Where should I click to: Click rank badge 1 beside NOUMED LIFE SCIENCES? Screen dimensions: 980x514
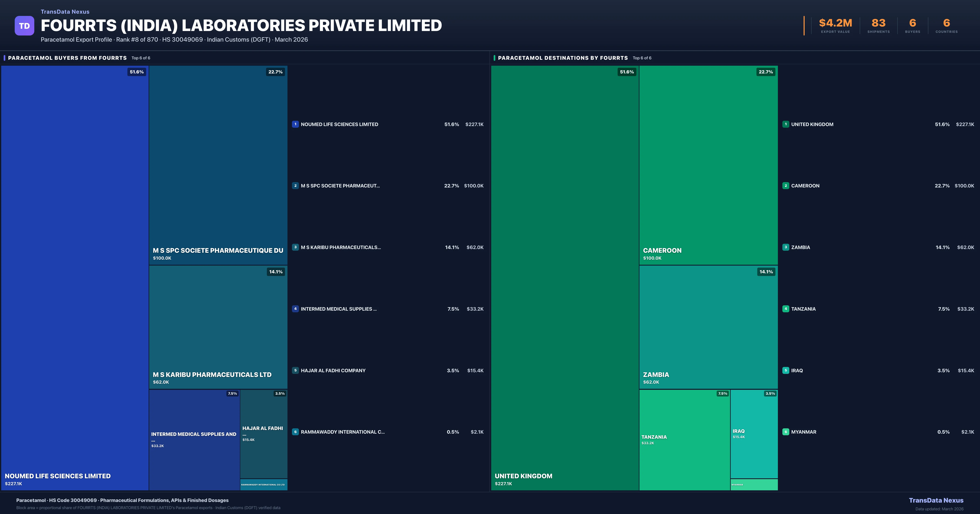(x=295, y=124)
